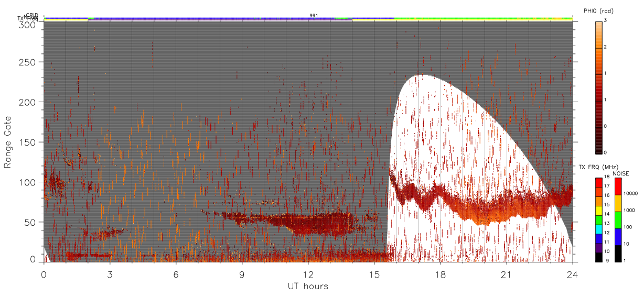Select the green swatch in NOISE legend
This screenshot has width=644, height=297.
coord(618,220)
